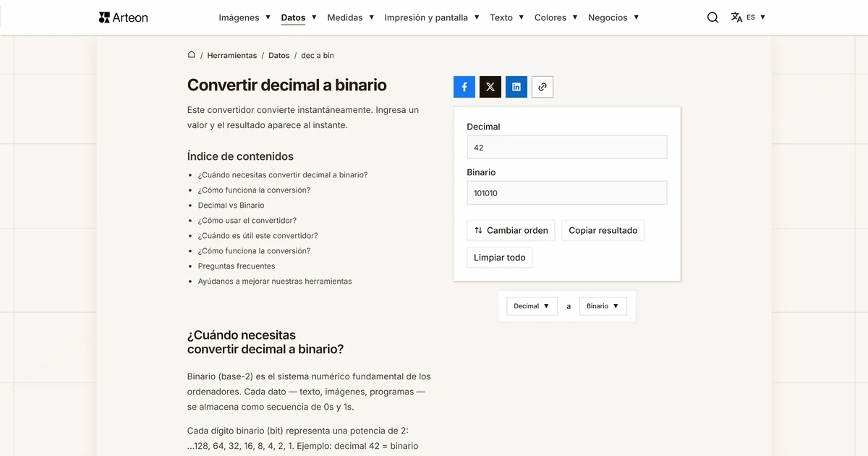
Task: Share page on LinkedIn
Action: [516, 87]
